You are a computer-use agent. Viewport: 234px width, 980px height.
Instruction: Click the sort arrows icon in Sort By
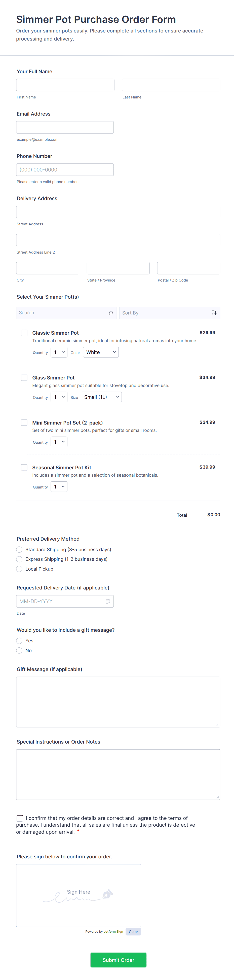[214, 313]
